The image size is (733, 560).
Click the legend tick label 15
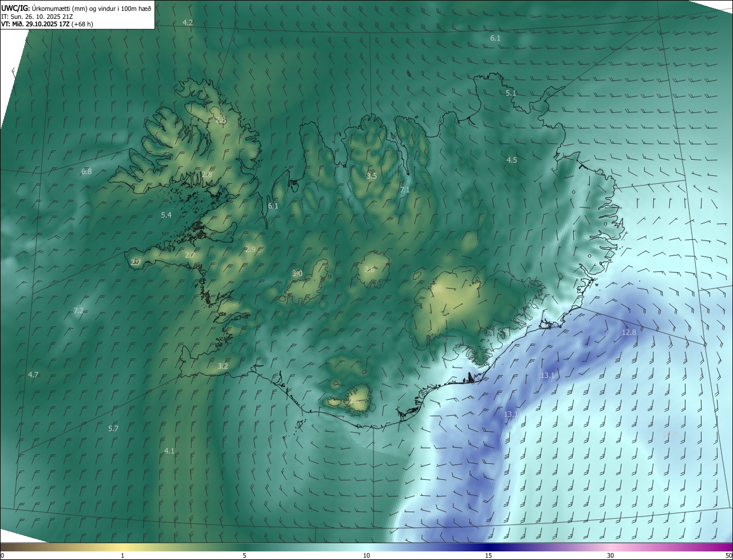click(488, 555)
